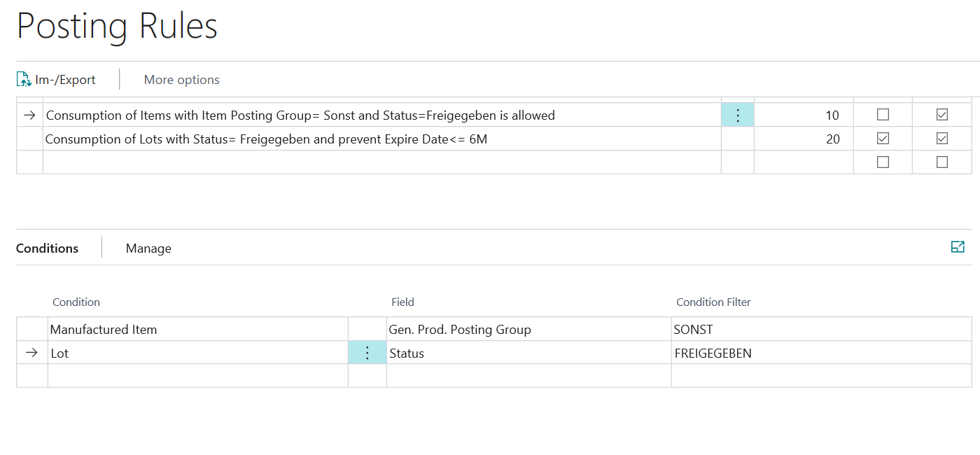Expand Conditions part with pop-out icon
This screenshot has height=455, width=980.
tap(958, 247)
